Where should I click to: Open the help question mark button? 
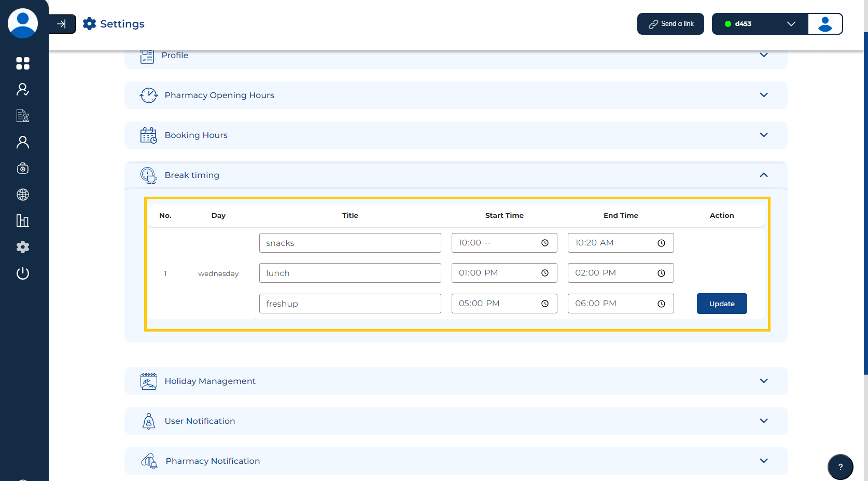[x=840, y=466]
